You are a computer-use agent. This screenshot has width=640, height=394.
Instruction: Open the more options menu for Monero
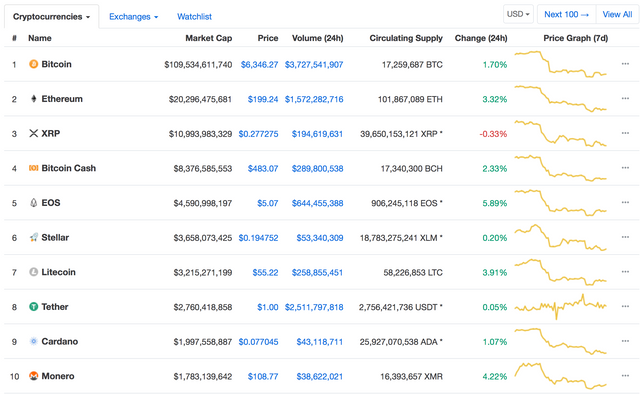point(625,376)
